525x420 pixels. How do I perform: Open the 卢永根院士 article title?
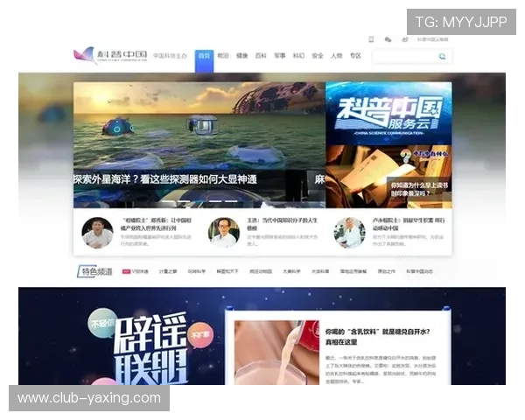tap(409, 224)
